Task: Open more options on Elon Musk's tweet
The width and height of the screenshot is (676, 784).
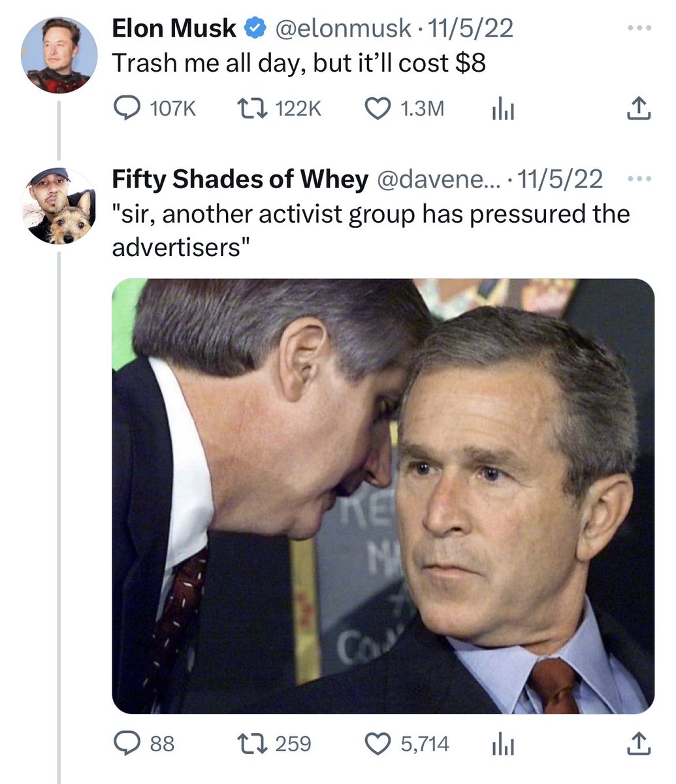Action: [x=639, y=29]
